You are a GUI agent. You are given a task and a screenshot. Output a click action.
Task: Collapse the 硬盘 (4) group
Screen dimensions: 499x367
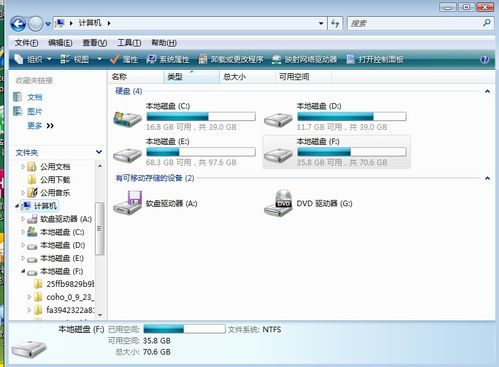487,91
